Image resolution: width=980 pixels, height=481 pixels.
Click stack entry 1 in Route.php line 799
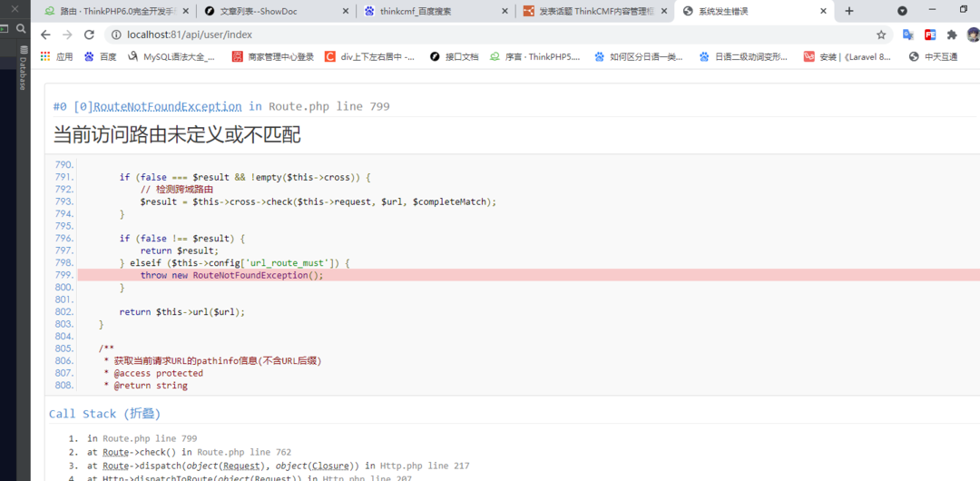pyautogui.click(x=142, y=438)
